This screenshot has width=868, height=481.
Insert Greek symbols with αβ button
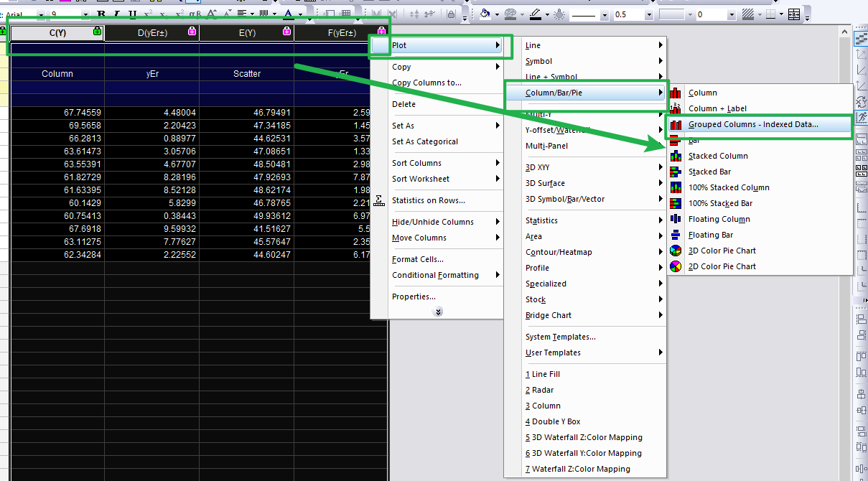pyautogui.click(x=195, y=14)
